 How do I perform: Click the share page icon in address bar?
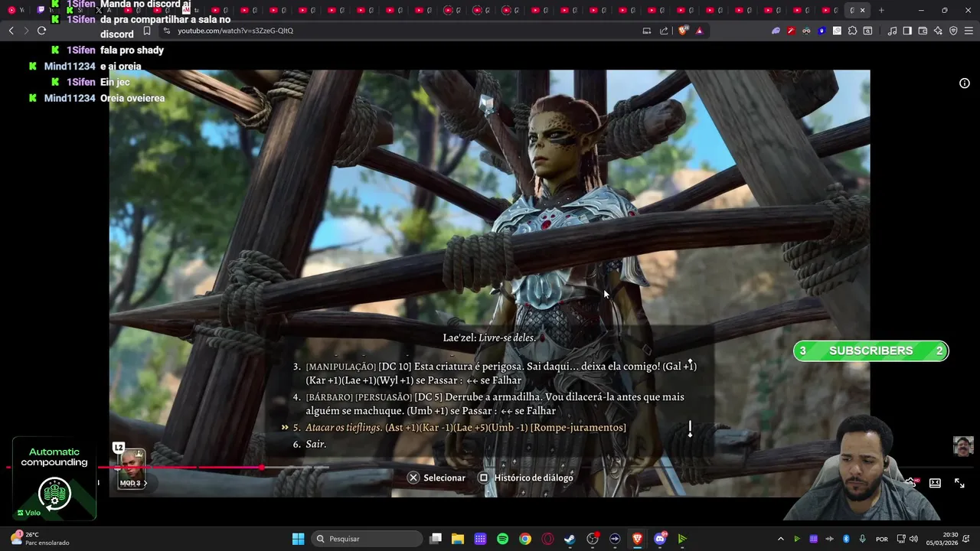point(664,31)
